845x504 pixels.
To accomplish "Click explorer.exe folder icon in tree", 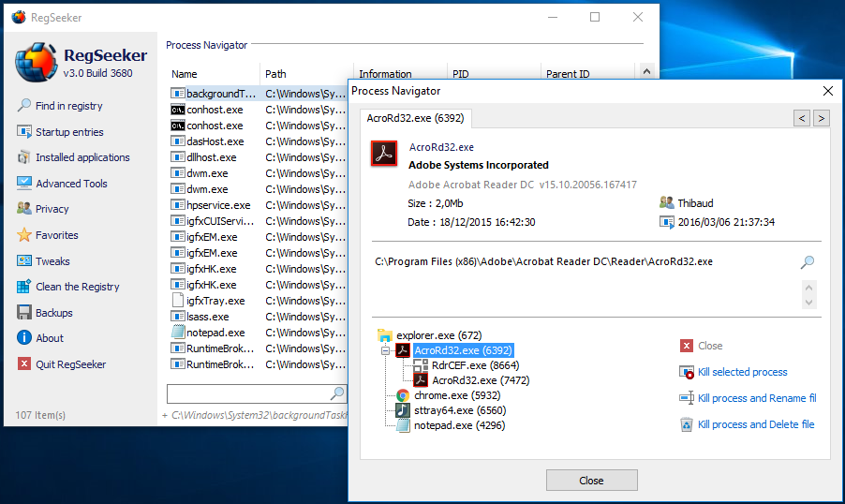I will [x=385, y=335].
